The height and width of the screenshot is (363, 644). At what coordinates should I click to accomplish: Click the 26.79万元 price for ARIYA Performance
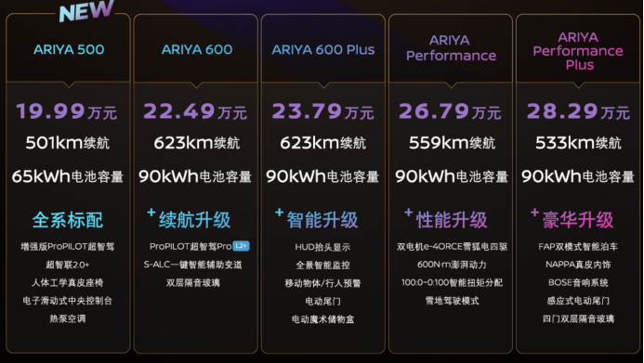(x=450, y=111)
